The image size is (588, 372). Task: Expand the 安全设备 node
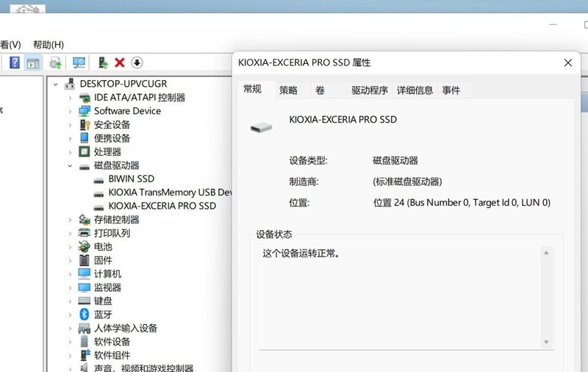point(70,125)
